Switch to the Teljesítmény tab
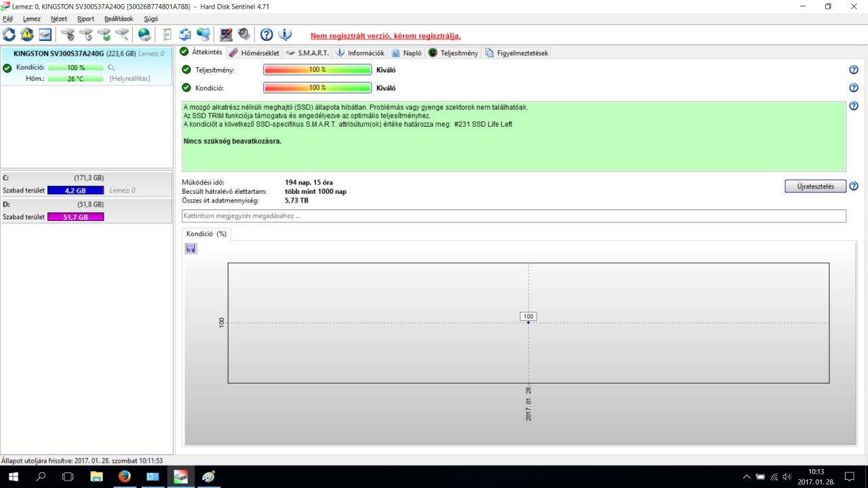The height and width of the screenshot is (488, 868). click(454, 52)
